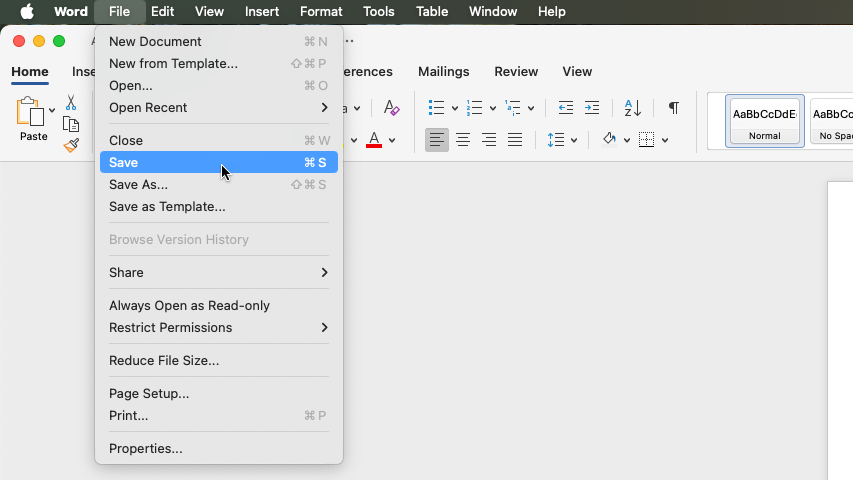Click the Borders icon

(x=646, y=140)
